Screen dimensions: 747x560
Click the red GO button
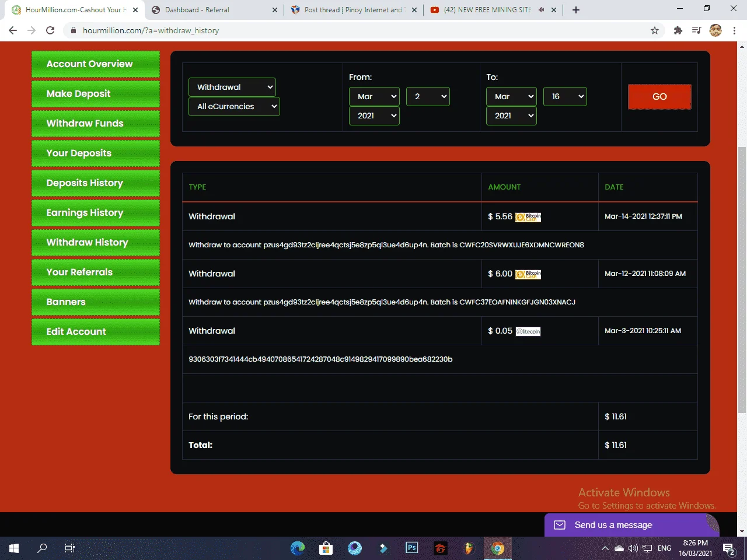point(659,97)
